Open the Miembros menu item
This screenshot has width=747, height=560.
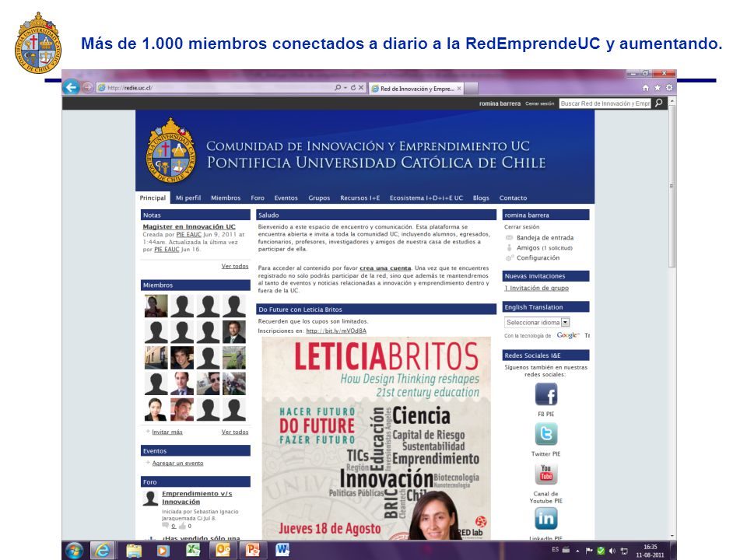pos(226,198)
